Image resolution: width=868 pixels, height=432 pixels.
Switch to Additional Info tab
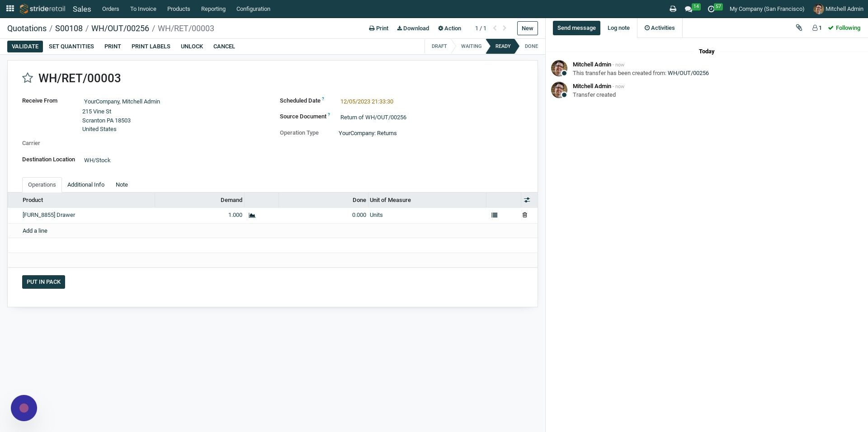[86, 185]
